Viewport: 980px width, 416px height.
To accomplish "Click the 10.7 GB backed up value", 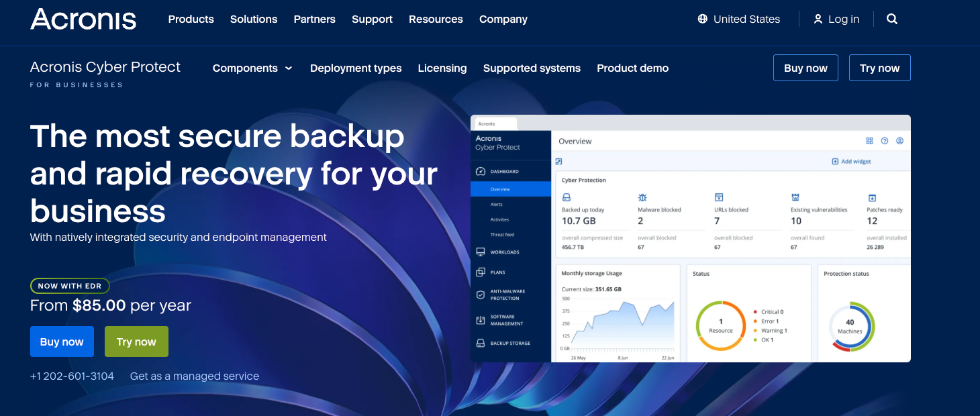I will (x=579, y=221).
